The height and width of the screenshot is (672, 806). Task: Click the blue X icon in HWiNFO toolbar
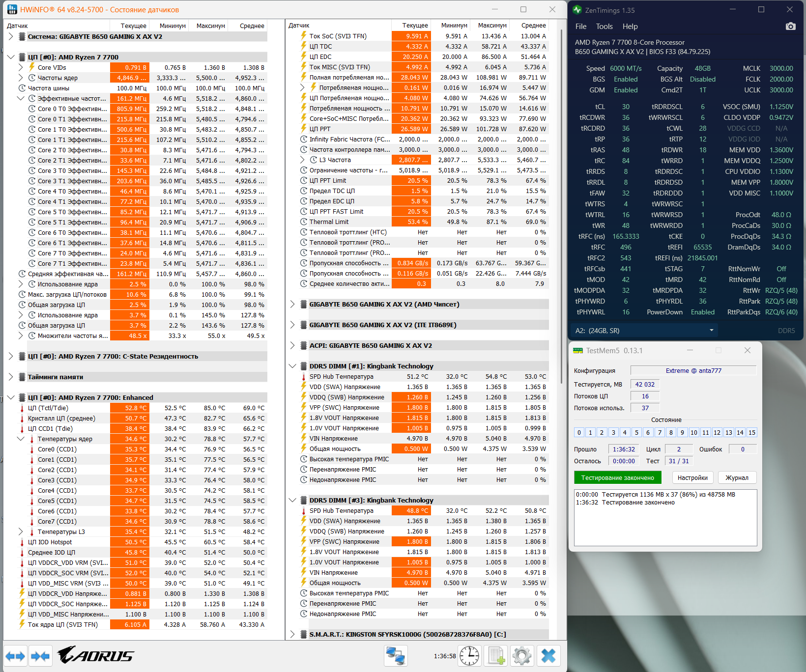tap(548, 656)
